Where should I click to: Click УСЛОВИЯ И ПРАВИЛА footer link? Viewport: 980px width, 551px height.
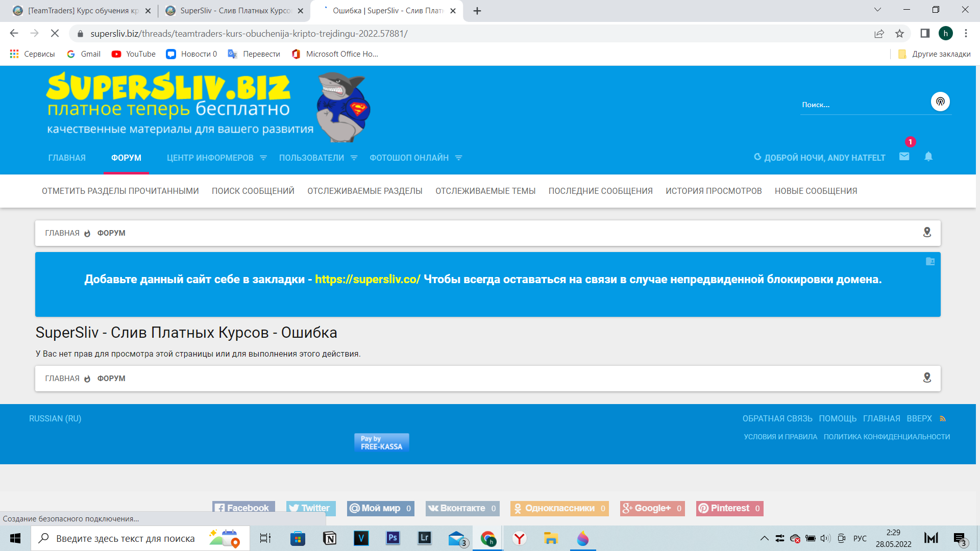pyautogui.click(x=780, y=437)
